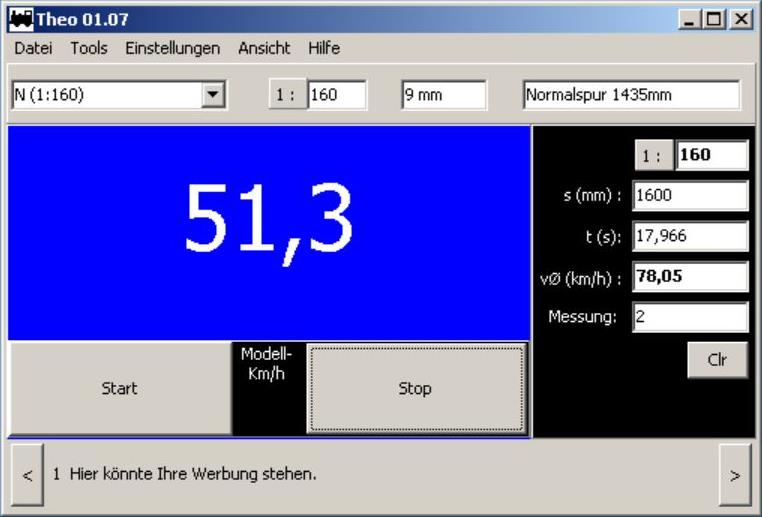Open the Tools menu

(x=89, y=48)
